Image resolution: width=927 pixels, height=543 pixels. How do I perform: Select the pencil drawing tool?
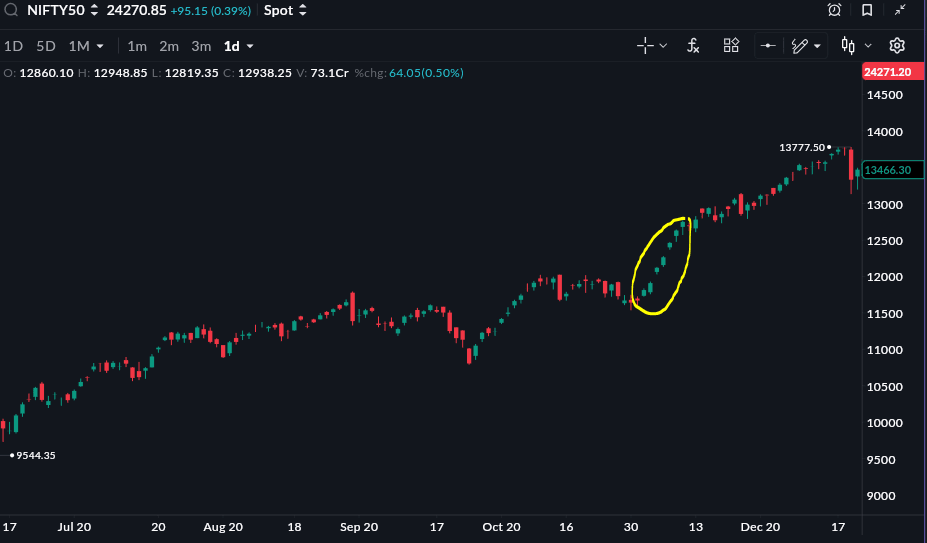(x=799, y=46)
